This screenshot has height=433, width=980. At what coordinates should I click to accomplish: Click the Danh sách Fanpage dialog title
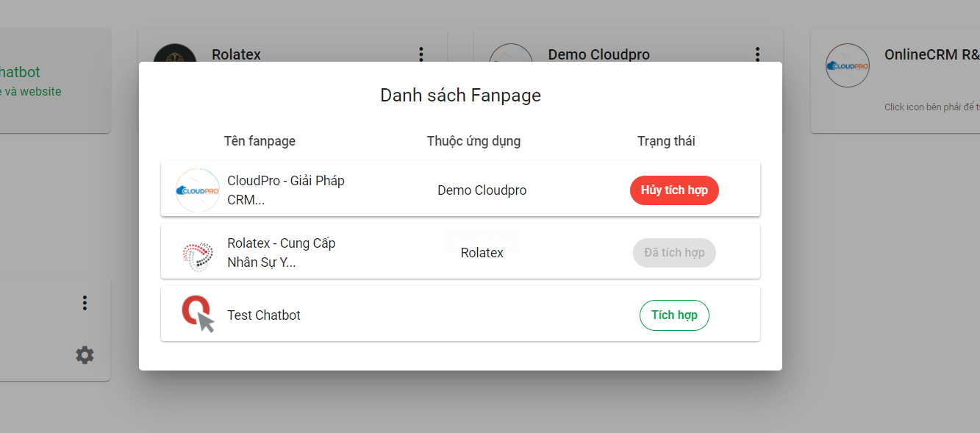tap(460, 95)
